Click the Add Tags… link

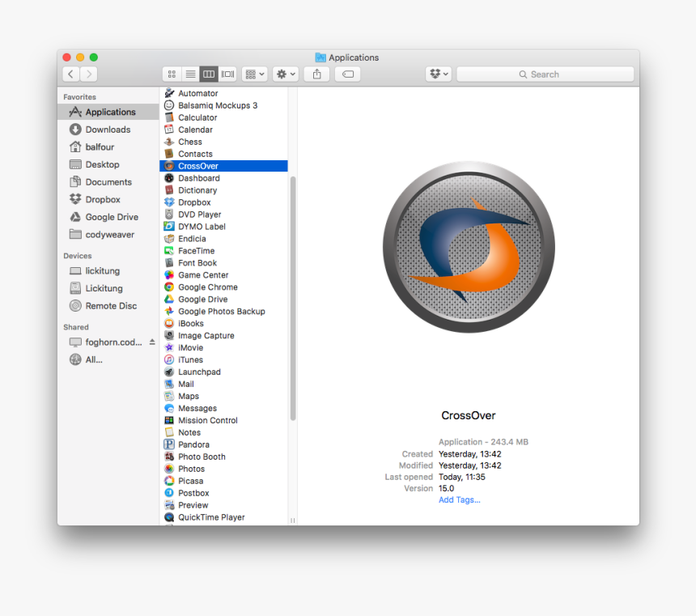tap(459, 499)
